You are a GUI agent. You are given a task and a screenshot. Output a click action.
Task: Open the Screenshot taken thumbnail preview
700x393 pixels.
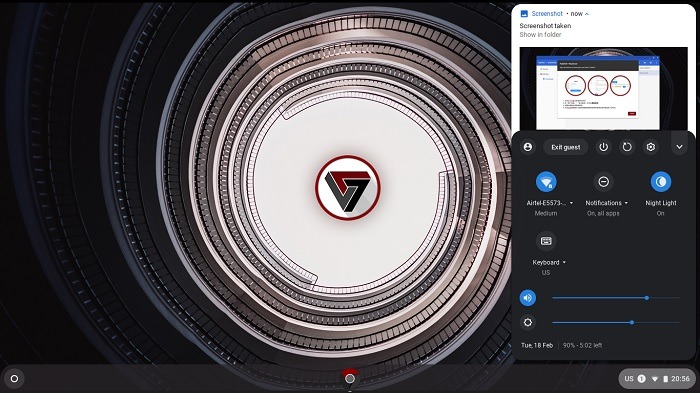click(x=604, y=88)
